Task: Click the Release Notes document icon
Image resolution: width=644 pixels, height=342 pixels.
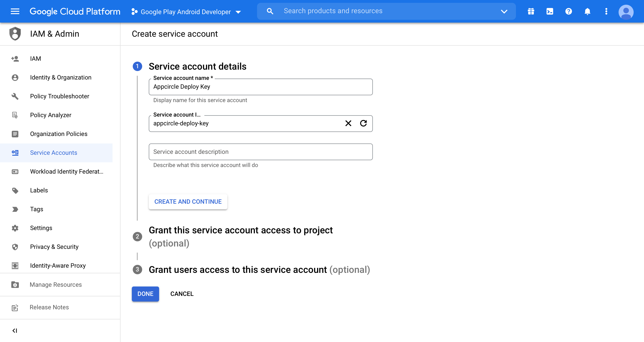Action: [15, 307]
